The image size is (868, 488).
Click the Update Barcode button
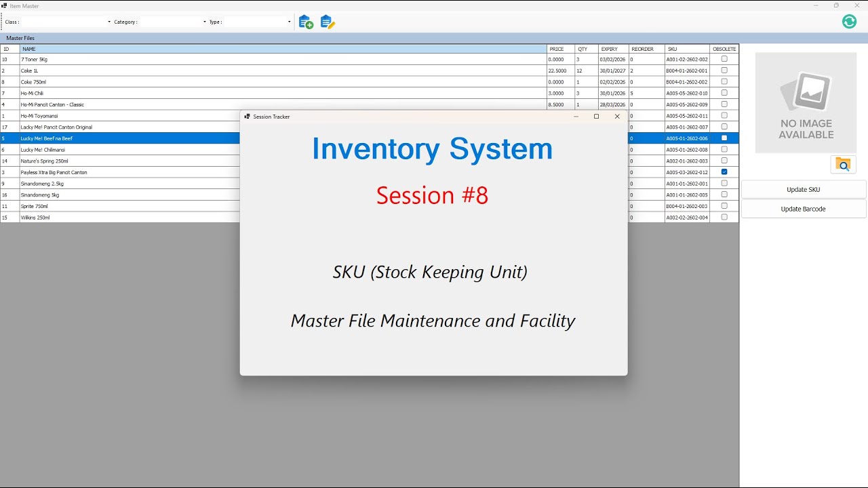coord(804,209)
